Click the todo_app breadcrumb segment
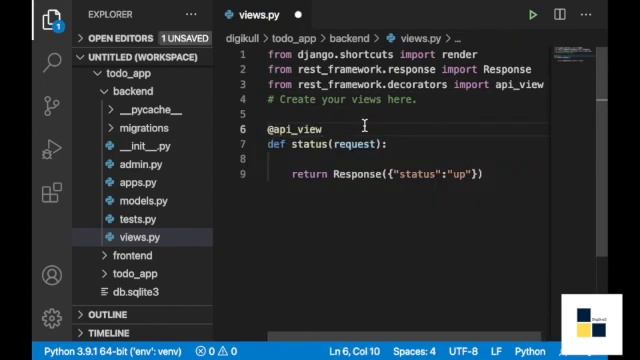The height and width of the screenshot is (360, 640). [x=294, y=38]
